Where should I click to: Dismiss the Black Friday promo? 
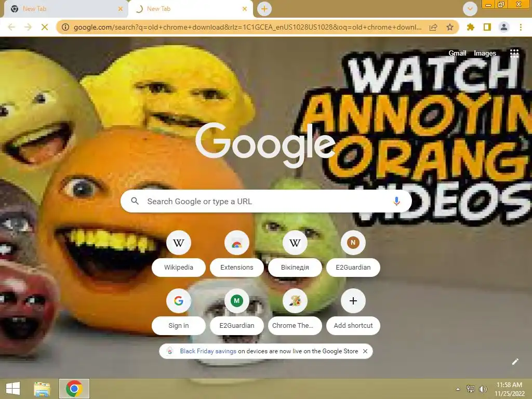[365, 351]
